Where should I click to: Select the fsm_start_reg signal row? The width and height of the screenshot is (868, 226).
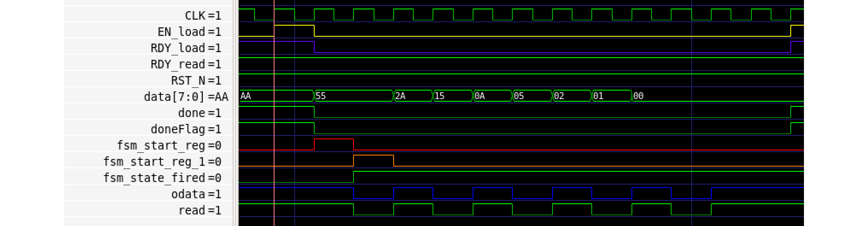click(x=169, y=145)
